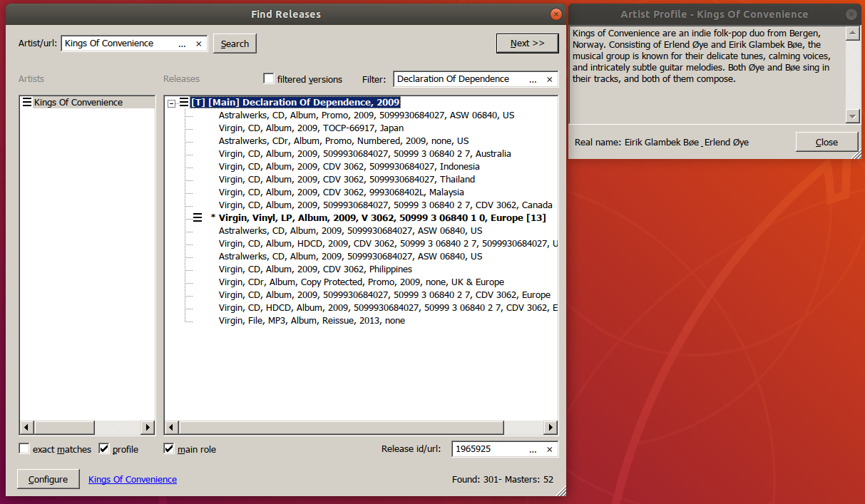Clear the Release id/url field
This screenshot has height=504, width=865.
pos(550,450)
